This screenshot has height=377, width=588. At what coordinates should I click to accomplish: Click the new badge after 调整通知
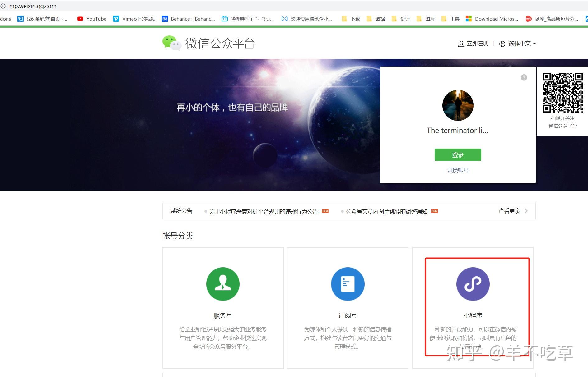[x=435, y=211]
